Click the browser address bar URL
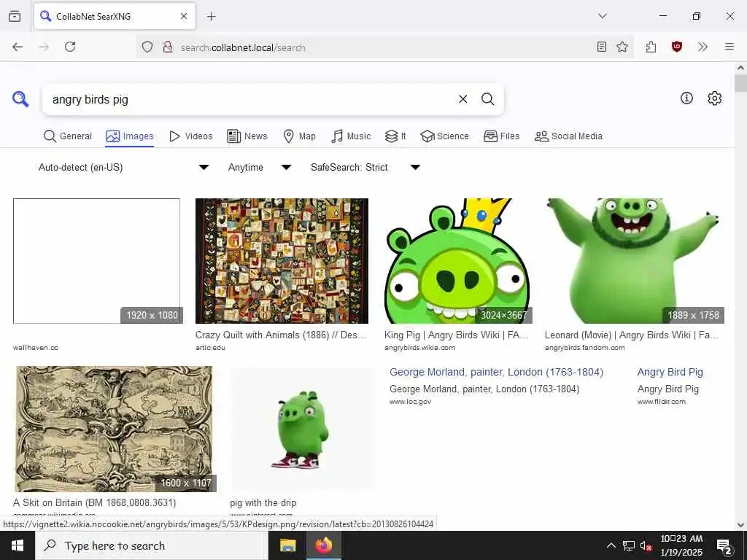Image resolution: width=747 pixels, height=560 pixels. click(243, 47)
